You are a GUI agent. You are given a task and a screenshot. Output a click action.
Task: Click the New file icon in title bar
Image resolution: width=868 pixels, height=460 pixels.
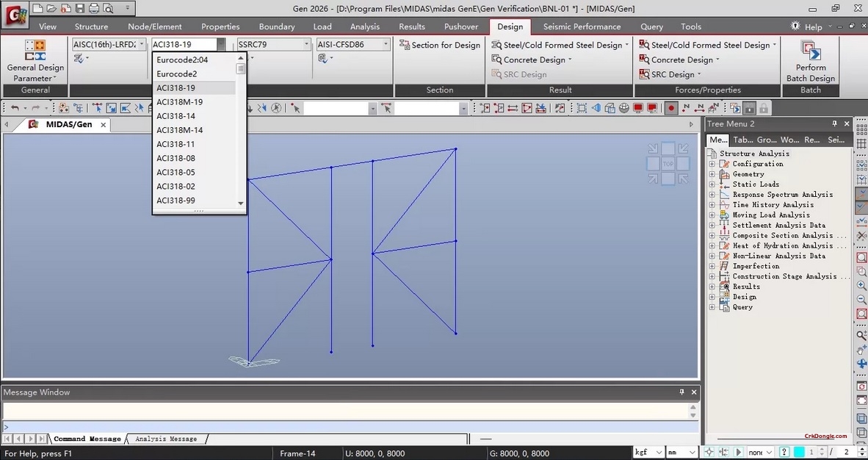[37, 8]
